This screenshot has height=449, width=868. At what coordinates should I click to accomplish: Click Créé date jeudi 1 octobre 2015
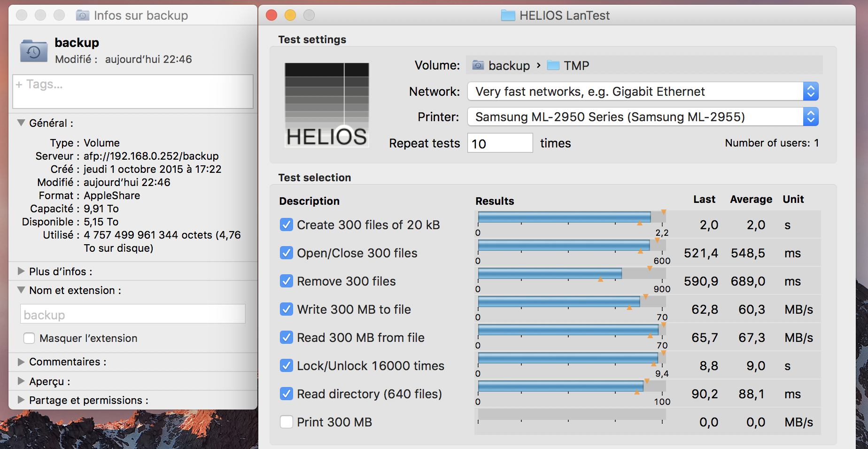pos(153,169)
